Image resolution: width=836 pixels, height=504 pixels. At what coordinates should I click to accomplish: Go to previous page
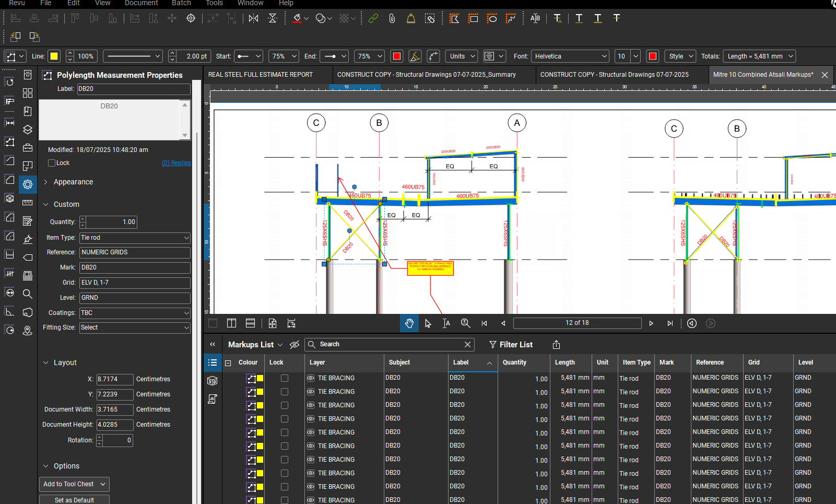click(x=503, y=323)
